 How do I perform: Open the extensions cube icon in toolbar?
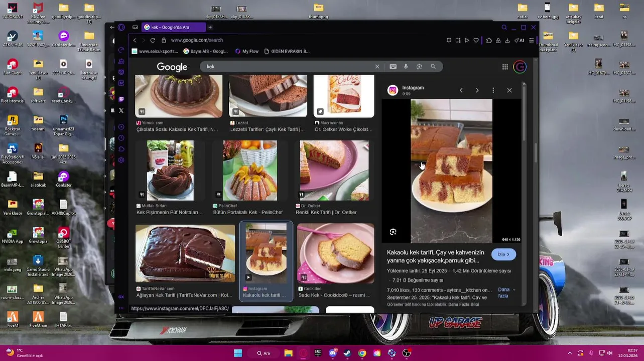coord(489,40)
